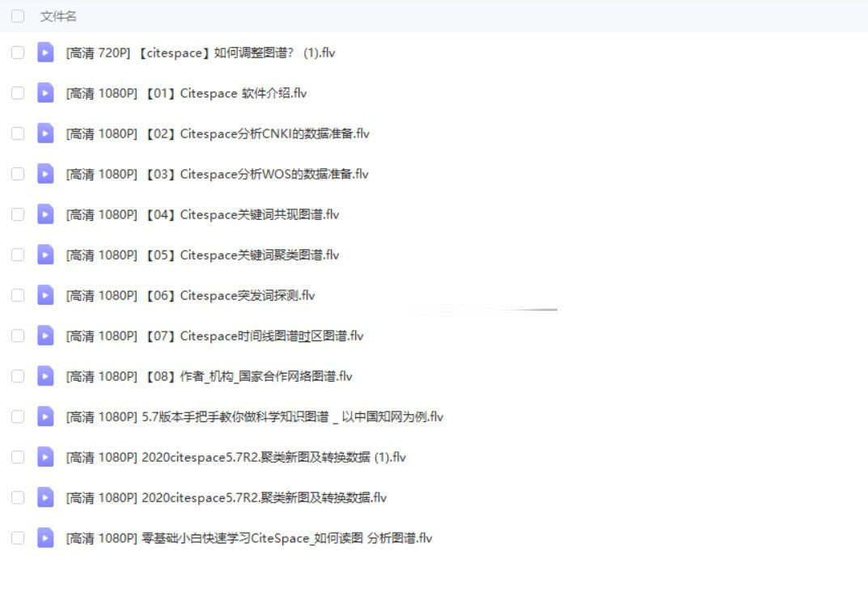Image resolution: width=868 pixels, height=600 pixels.
Task: Select checkbox for 聚类新图及转换数据 (1).flv
Action: point(18,457)
